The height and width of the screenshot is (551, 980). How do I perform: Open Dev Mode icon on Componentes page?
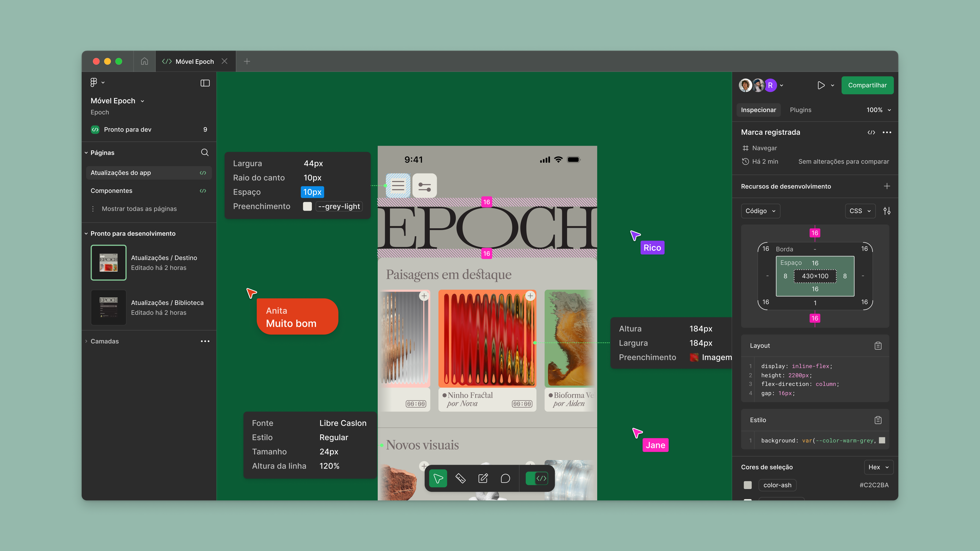[x=203, y=191]
